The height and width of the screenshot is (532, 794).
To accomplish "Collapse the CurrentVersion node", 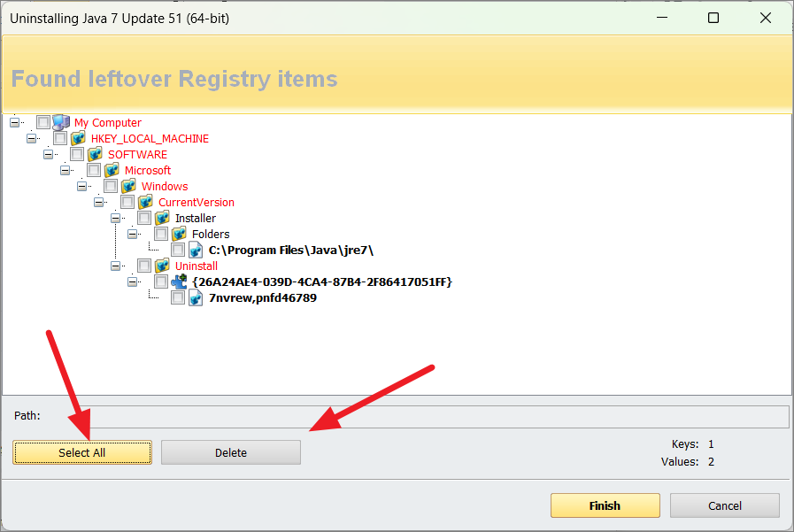I will coord(99,202).
